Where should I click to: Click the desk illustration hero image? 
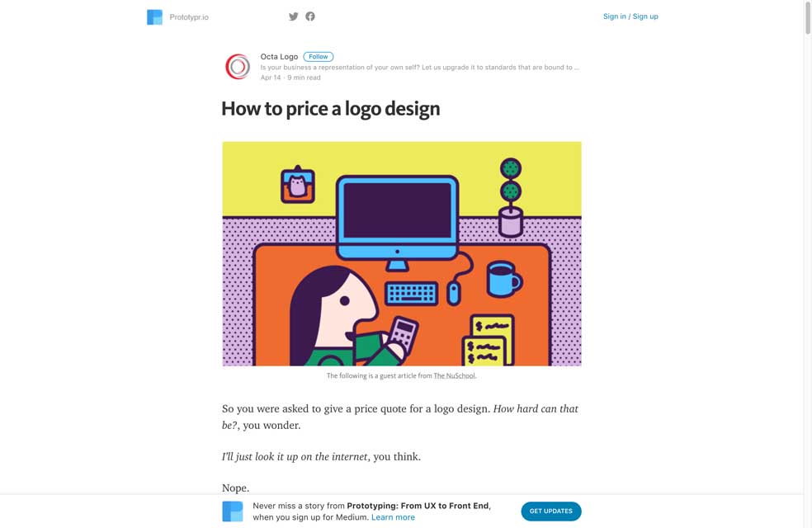coord(402,253)
